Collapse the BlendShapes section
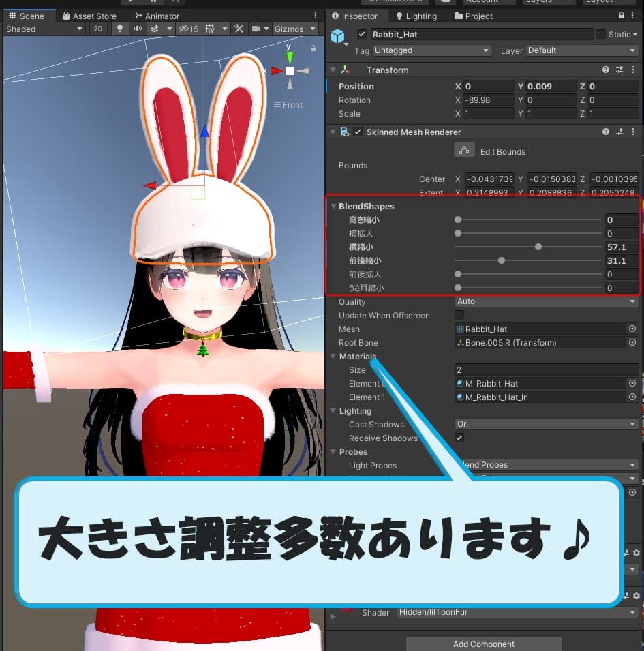 [x=334, y=206]
